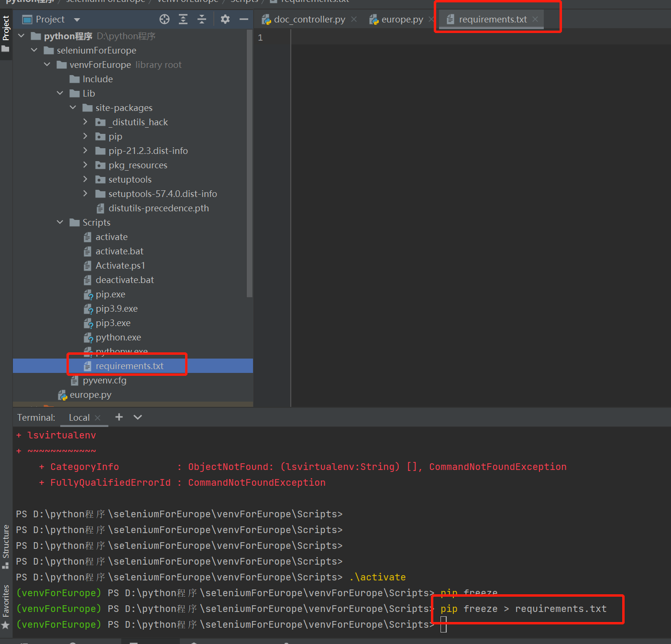Click the Select Opened File crosshair icon
This screenshot has height=644, width=671.
pyautogui.click(x=164, y=19)
